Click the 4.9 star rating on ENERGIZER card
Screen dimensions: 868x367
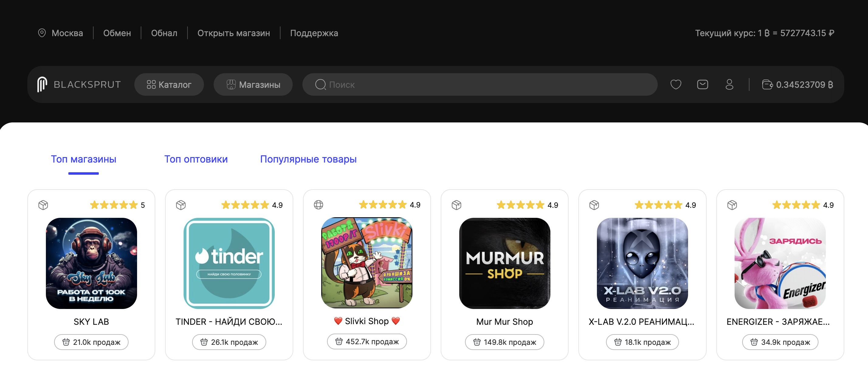pyautogui.click(x=803, y=205)
